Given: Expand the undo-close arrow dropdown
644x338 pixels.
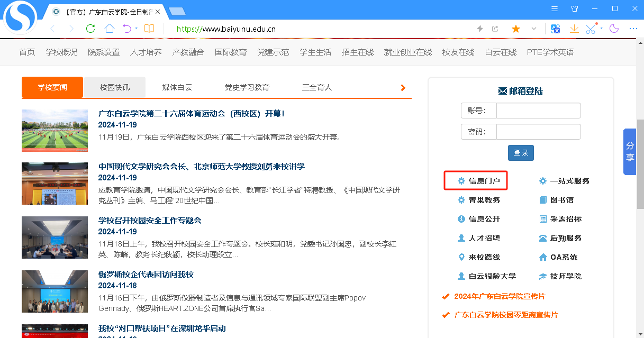Looking at the screenshot, I should (x=137, y=29).
